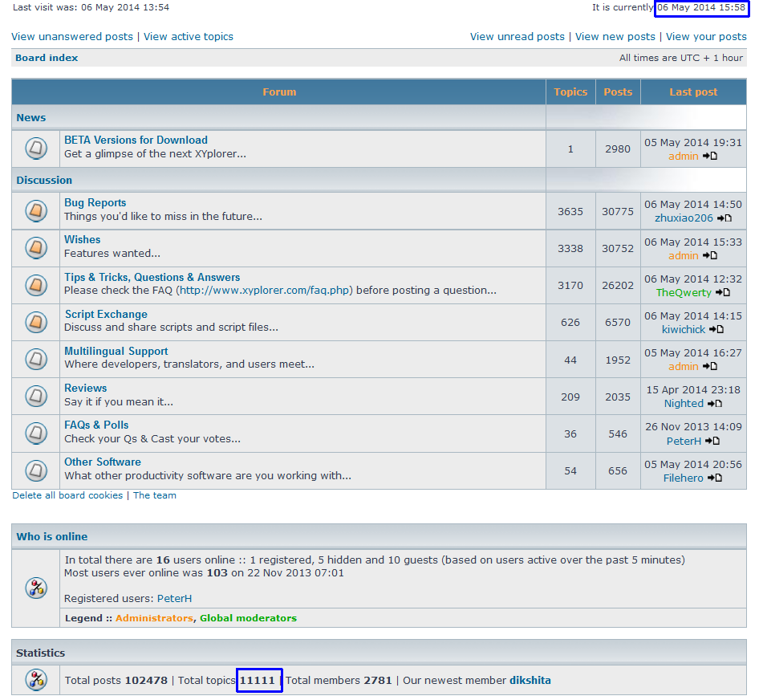Click the Script Exchange forum folder icon
The image size is (759, 700).
coord(35,322)
